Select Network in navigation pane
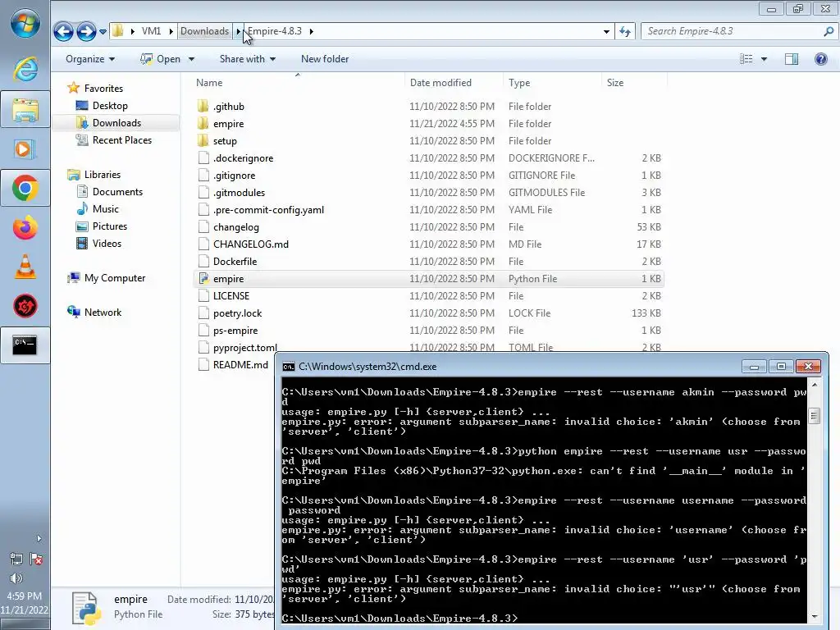Viewport: 840px width, 630px height. 103,313
